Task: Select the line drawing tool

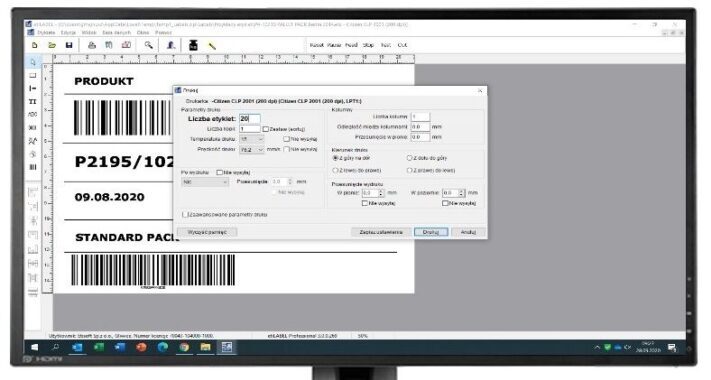Action: coord(33,88)
